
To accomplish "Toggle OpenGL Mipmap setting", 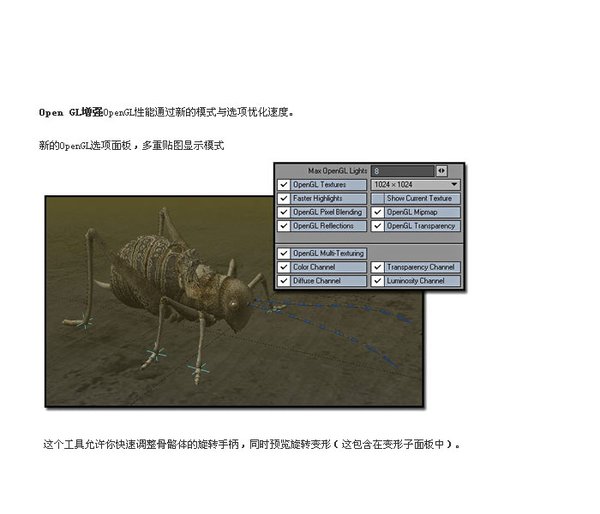I will [378, 212].
